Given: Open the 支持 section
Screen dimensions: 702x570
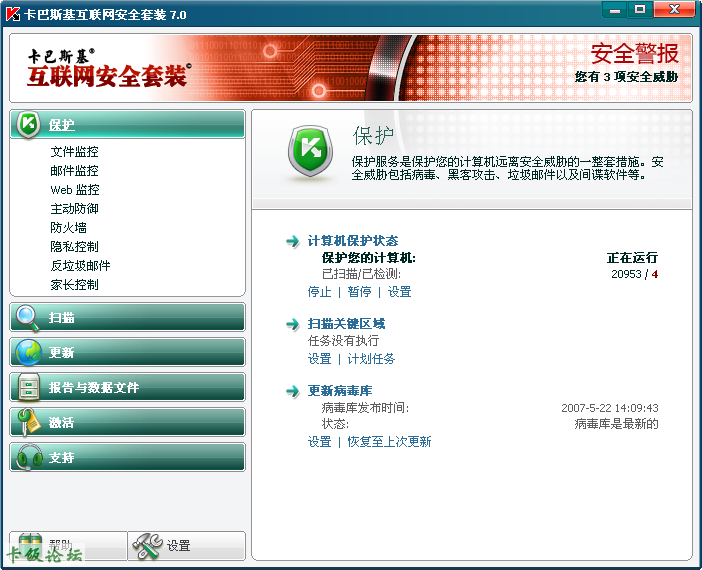Looking at the screenshot, I should (128, 457).
